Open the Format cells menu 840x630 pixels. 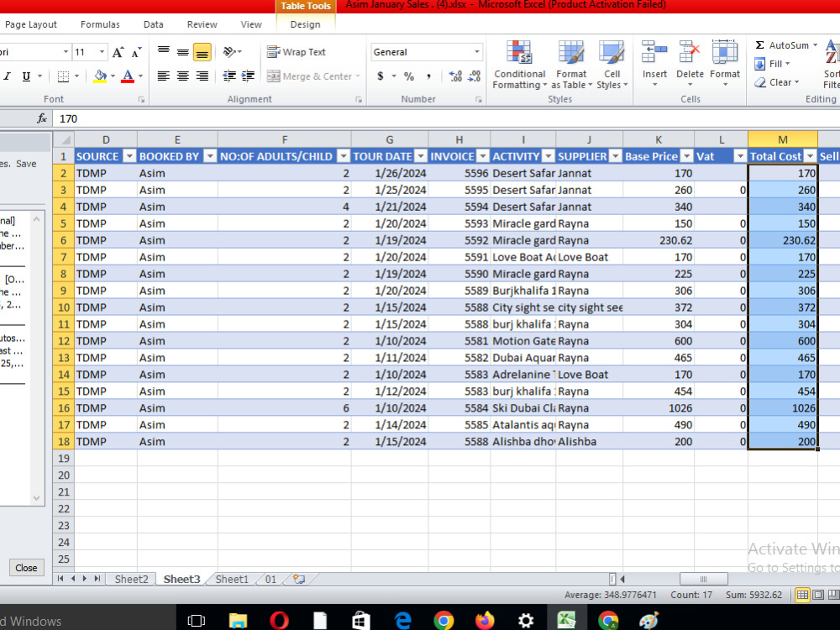(725, 63)
